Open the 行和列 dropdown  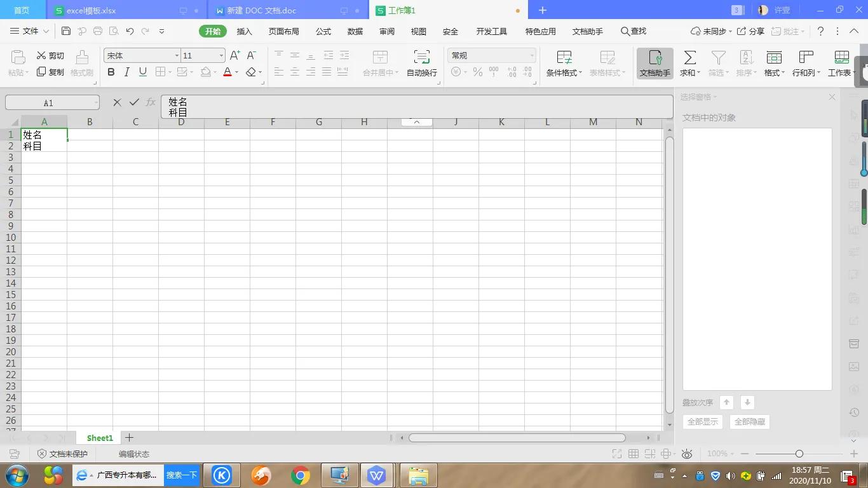tap(806, 64)
